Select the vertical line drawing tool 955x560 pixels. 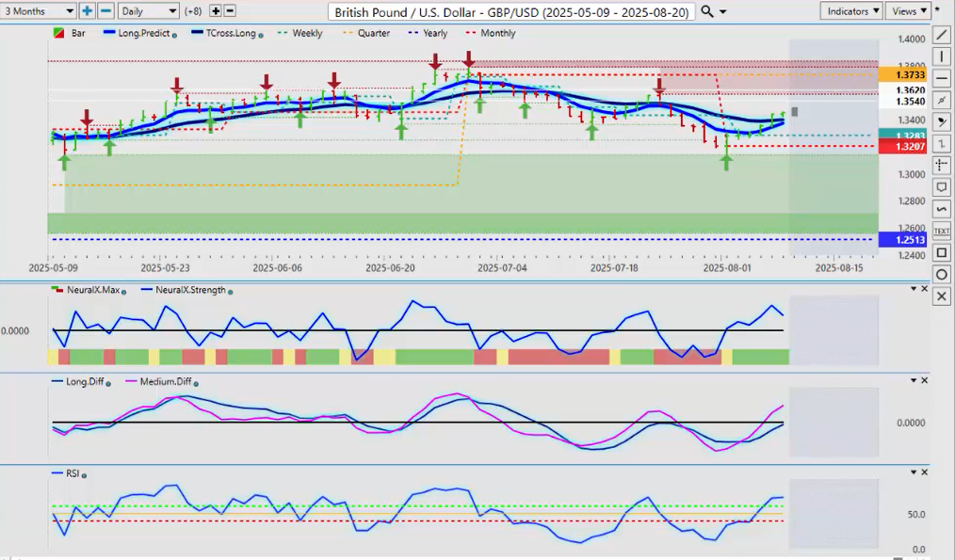click(x=942, y=57)
